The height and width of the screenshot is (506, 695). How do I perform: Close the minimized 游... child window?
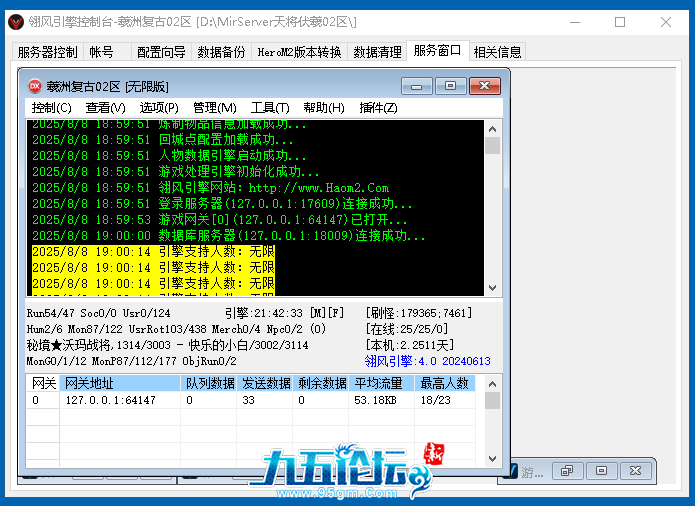click(636, 471)
